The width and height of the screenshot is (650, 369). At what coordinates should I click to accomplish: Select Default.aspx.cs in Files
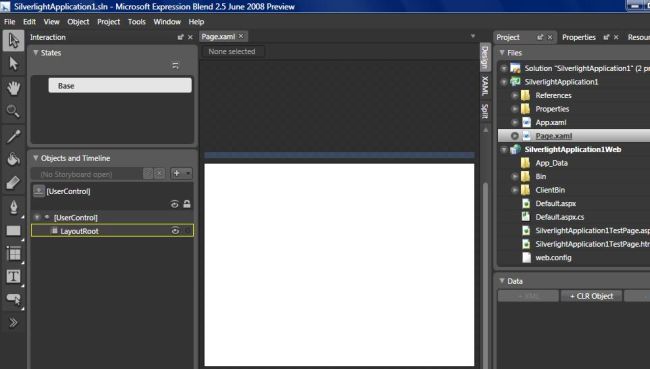[559, 217]
